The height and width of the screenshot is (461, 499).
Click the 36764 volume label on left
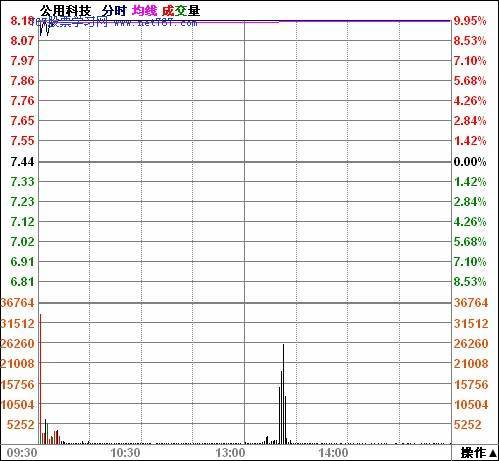click(17, 303)
